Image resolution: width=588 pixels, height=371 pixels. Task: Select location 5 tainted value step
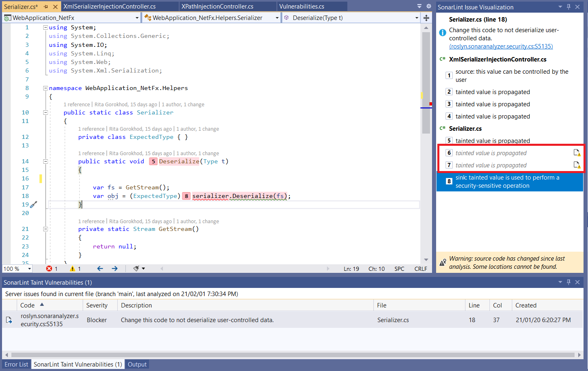(510, 141)
